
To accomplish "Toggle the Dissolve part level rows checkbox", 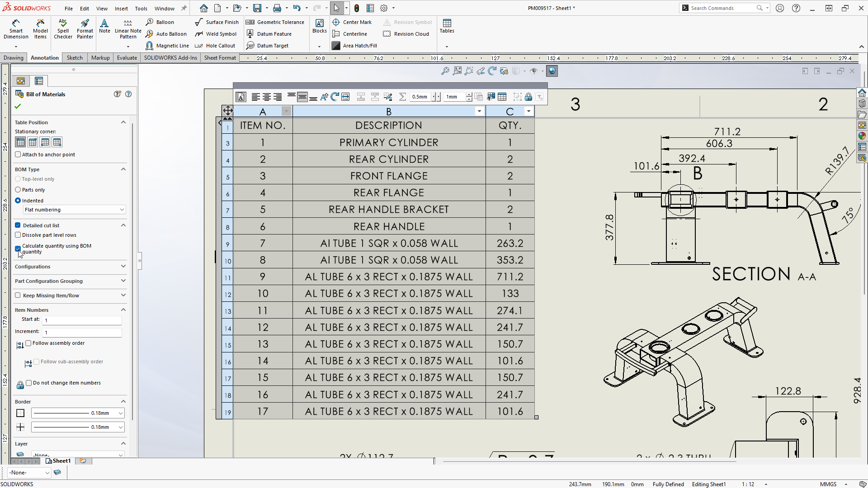I will (x=18, y=235).
